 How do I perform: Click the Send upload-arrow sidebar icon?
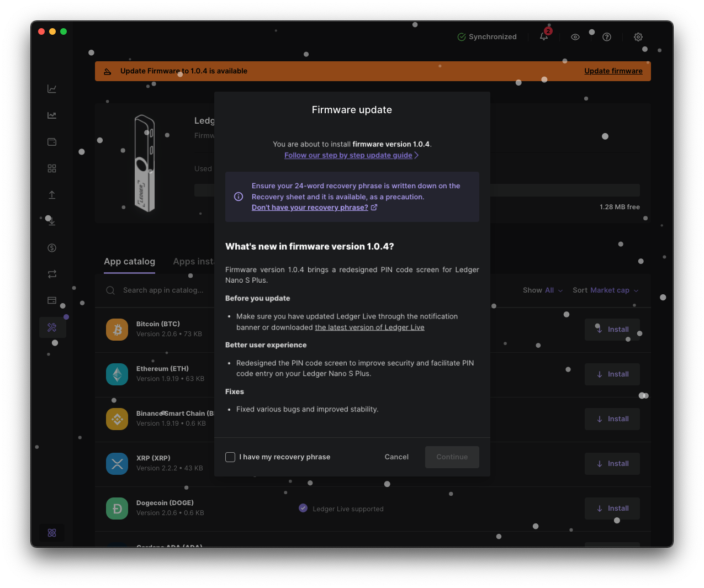coord(52,195)
